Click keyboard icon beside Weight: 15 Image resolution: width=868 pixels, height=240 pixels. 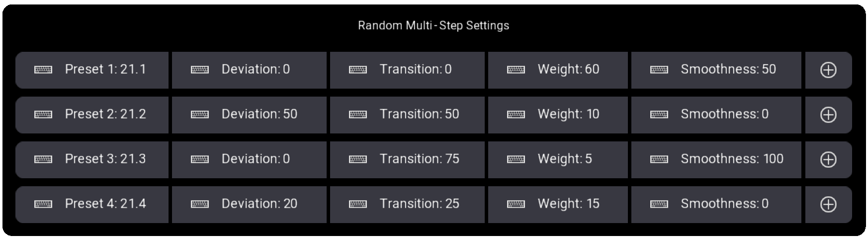516,204
